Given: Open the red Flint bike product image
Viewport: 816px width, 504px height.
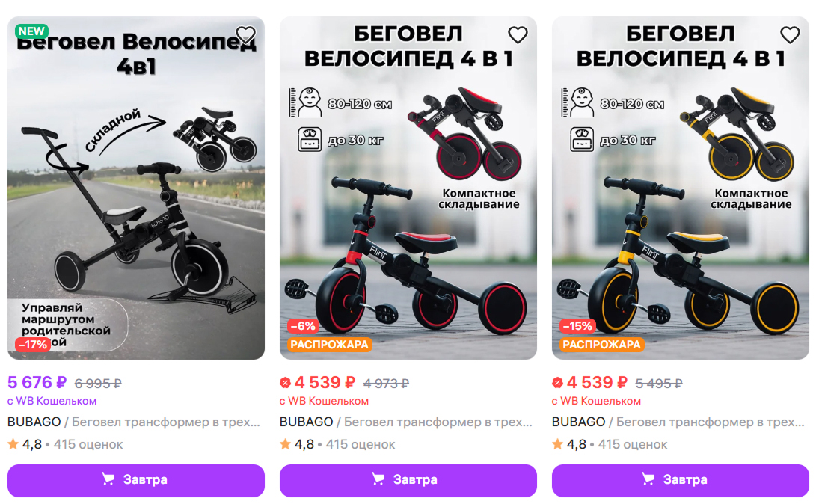Looking at the screenshot, I should (408, 188).
